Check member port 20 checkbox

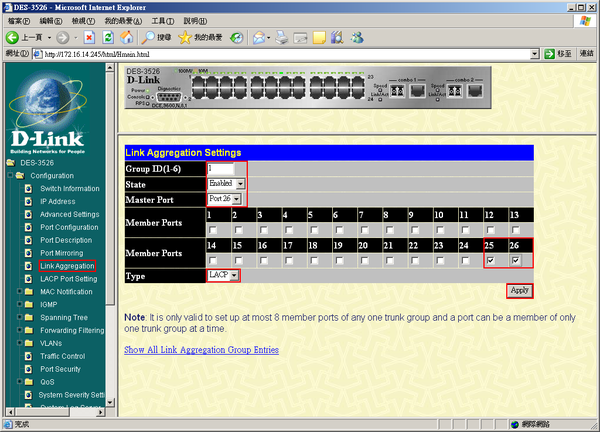(365, 261)
